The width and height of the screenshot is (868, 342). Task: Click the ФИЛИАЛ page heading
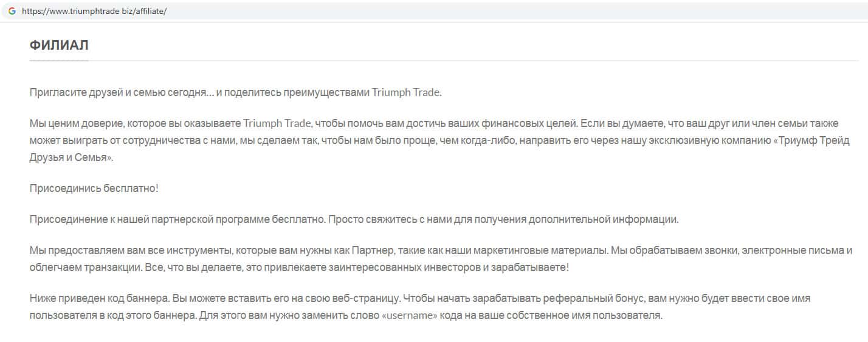(x=59, y=46)
